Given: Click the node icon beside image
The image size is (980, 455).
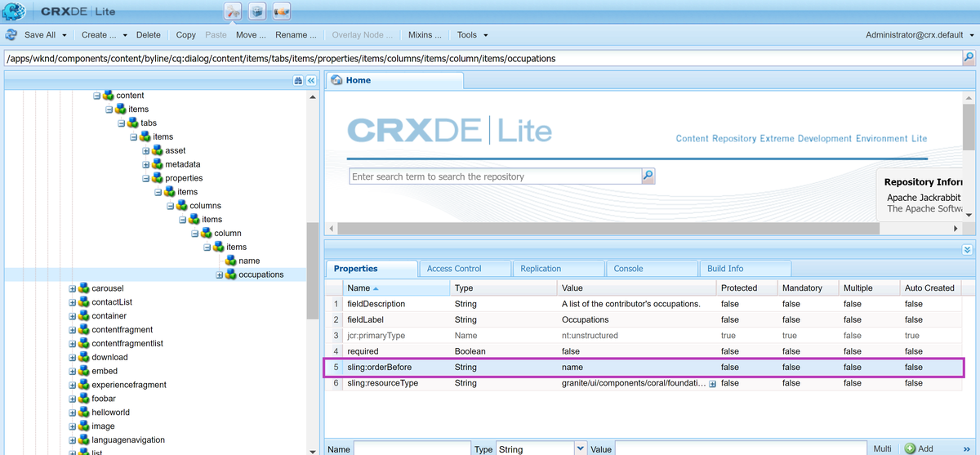Looking at the screenshot, I should pyautogui.click(x=84, y=426).
